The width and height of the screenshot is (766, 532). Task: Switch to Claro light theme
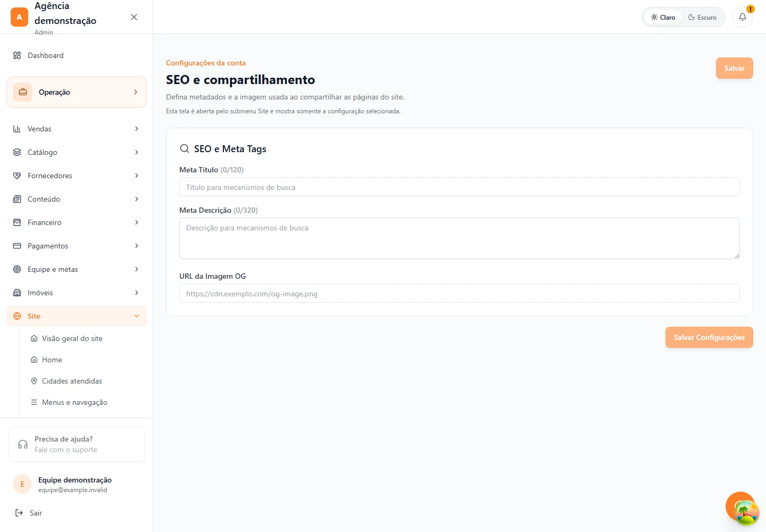(x=663, y=17)
